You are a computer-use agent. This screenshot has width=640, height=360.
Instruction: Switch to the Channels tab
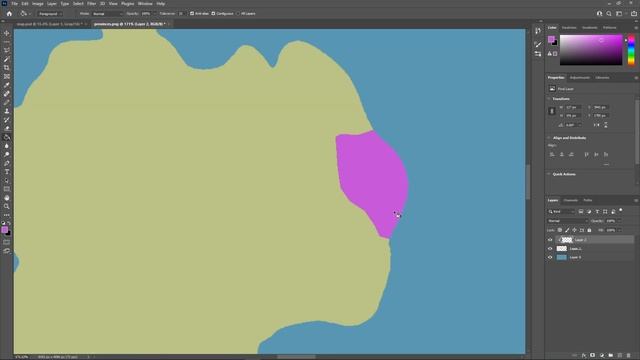(571, 200)
